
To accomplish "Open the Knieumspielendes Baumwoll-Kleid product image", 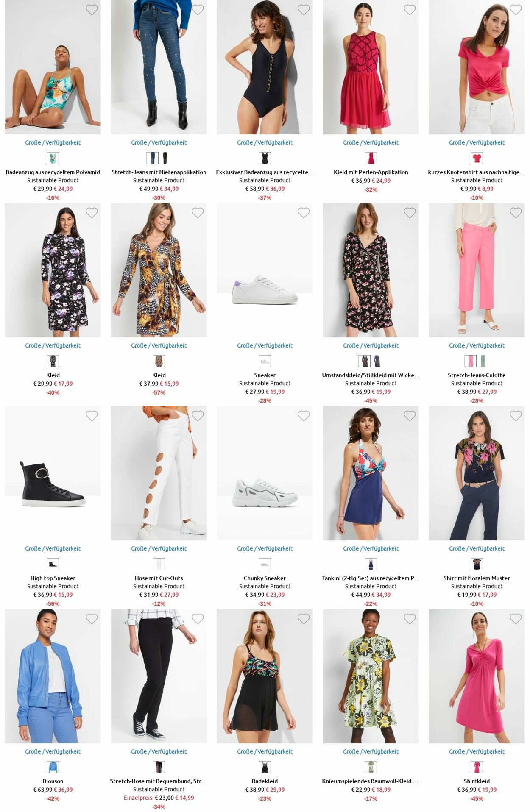I will click(371, 676).
